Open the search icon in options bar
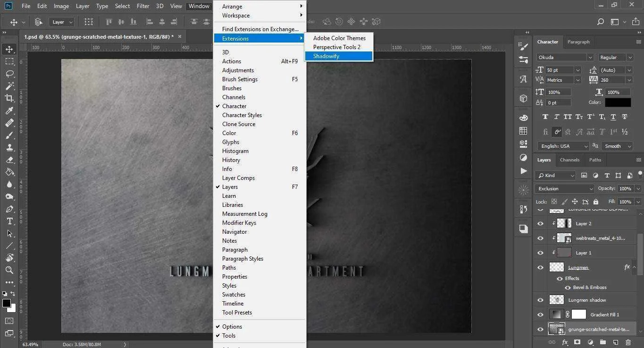This screenshot has width=644, height=348. [601, 22]
